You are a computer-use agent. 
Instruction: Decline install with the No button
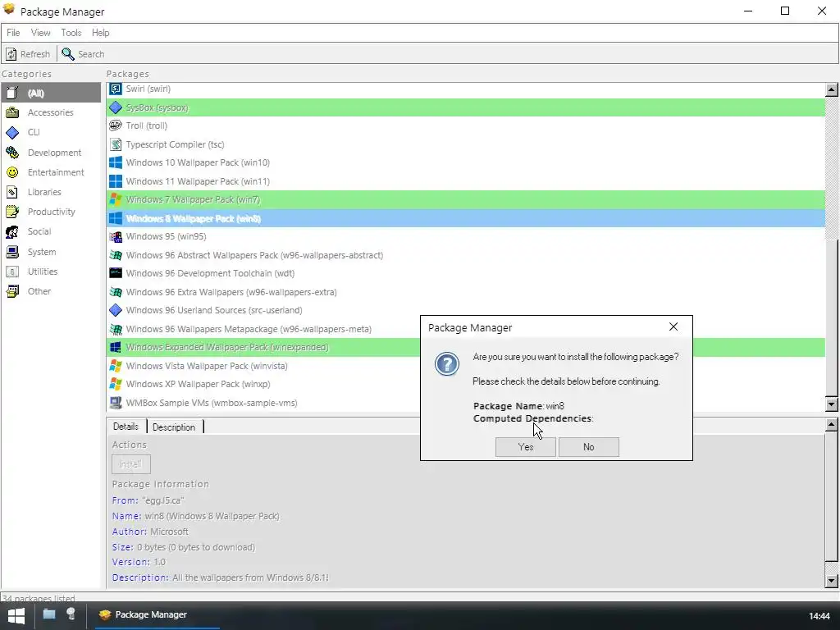pyautogui.click(x=588, y=447)
